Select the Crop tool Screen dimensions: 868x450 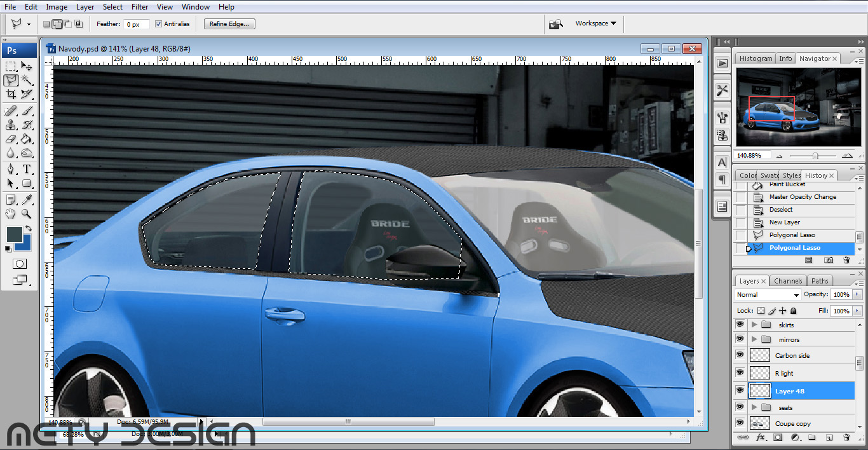point(11,94)
